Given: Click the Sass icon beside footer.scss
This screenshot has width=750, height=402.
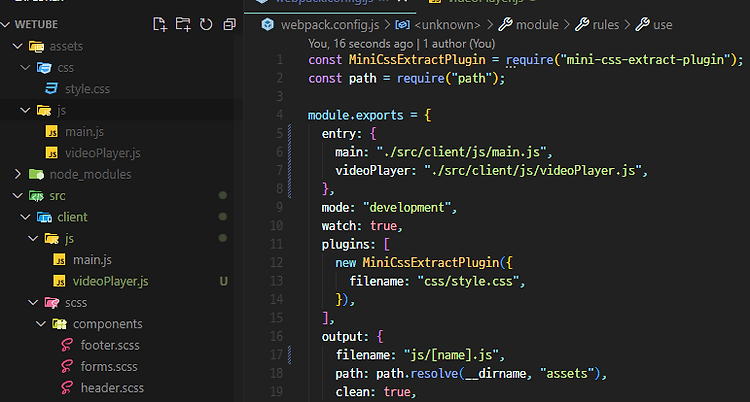Looking at the screenshot, I should tap(67, 345).
